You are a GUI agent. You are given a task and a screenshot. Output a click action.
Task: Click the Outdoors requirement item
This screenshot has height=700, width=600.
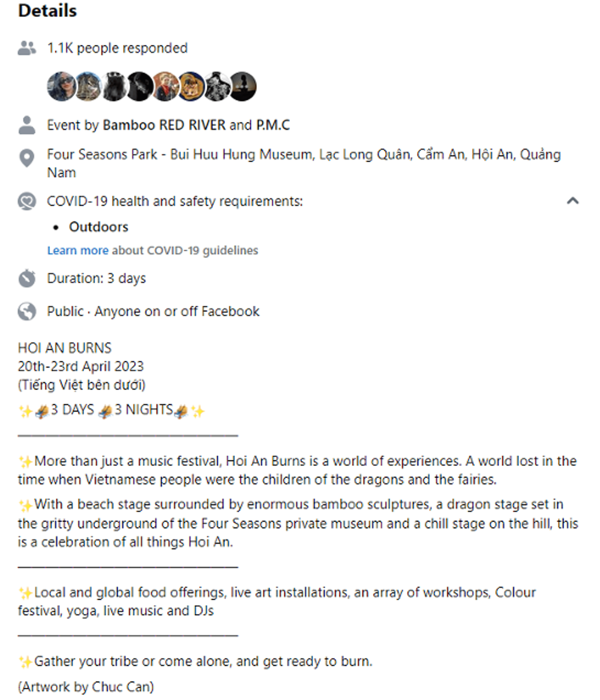coord(99,227)
